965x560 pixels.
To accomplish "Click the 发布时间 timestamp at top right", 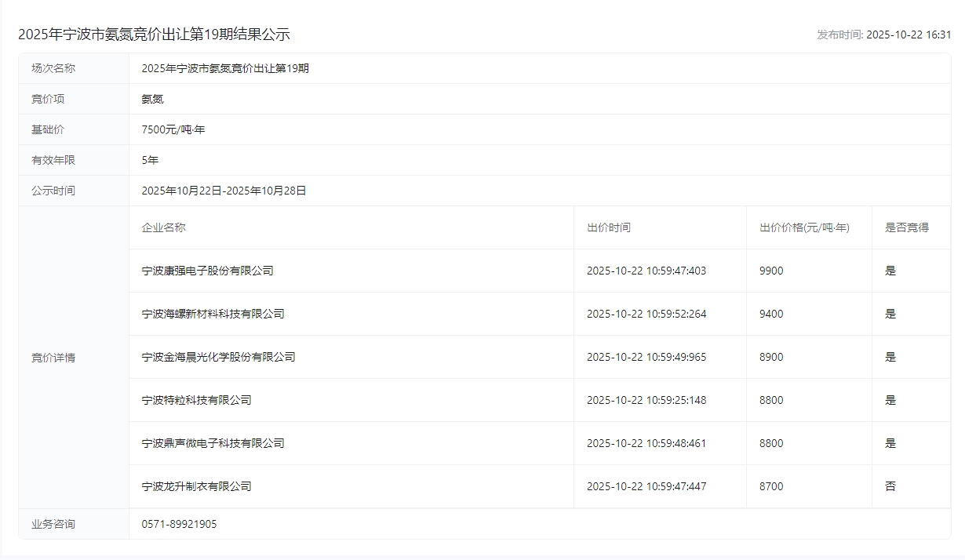I will (x=883, y=35).
